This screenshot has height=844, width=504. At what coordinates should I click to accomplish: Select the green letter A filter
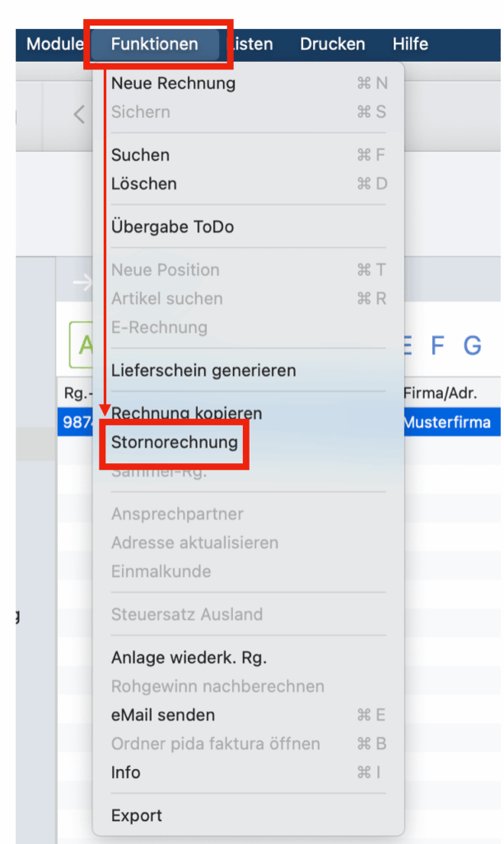pos(82,346)
